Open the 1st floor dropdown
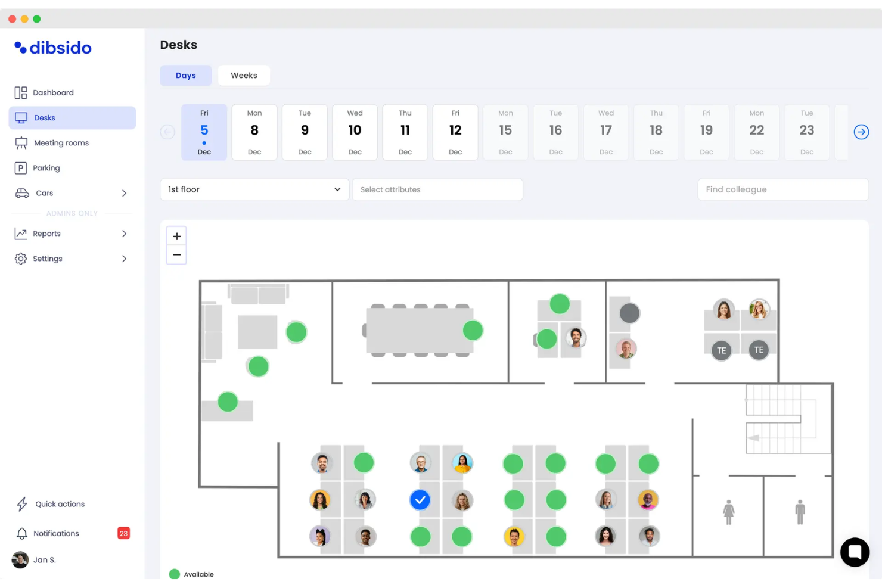This screenshot has width=882, height=588. [254, 189]
